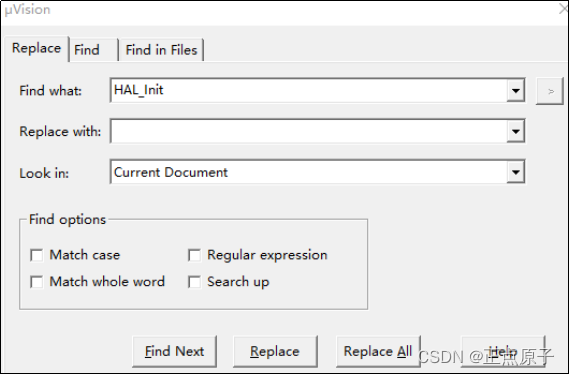Image resolution: width=570 pixels, height=375 pixels.
Task: Click the Find Next button
Action: click(x=174, y=351)
